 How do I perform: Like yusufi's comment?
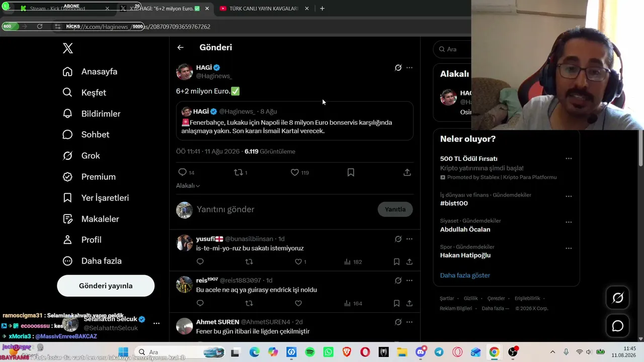pos(300,261)
